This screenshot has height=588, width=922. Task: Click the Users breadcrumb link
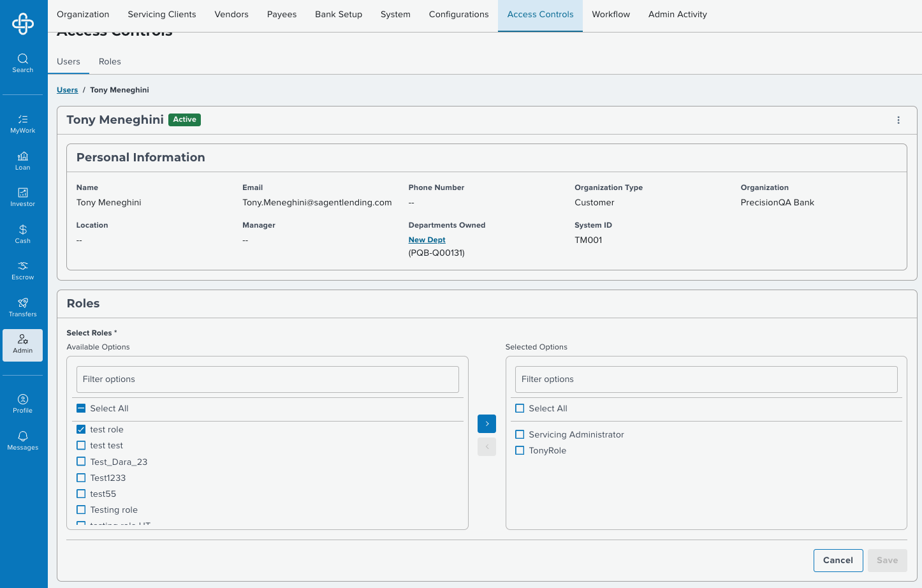(68, 90)
